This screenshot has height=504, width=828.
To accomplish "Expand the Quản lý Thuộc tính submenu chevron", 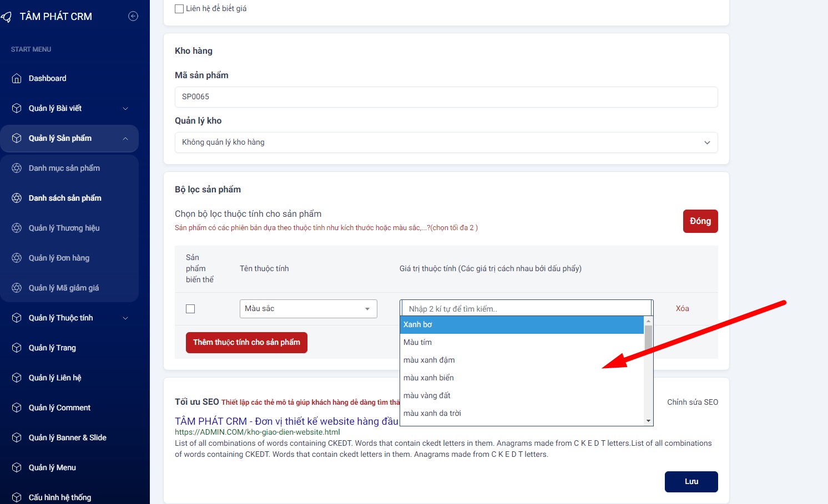I will [125, 318].
